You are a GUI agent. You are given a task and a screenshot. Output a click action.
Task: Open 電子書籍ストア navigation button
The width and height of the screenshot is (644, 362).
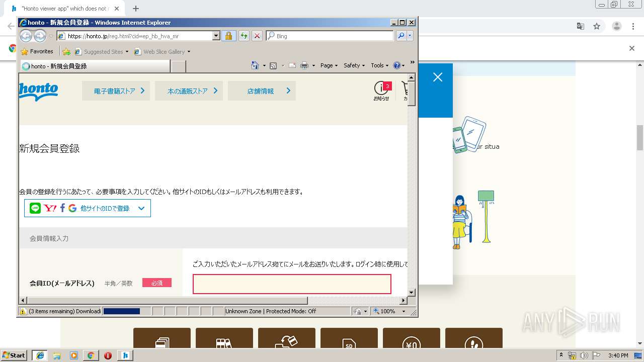(x=116, y=91)
